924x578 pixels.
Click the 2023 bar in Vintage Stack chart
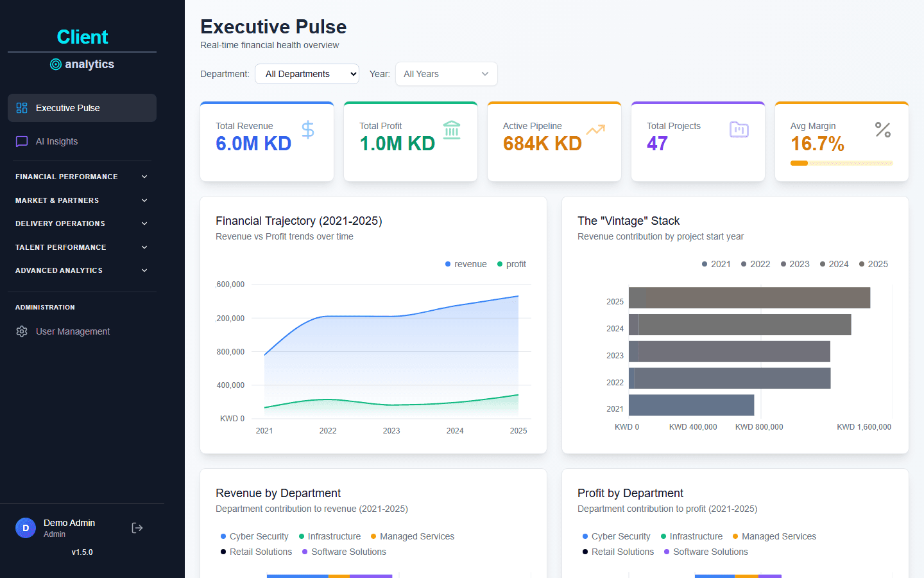(x=730, y=352)
